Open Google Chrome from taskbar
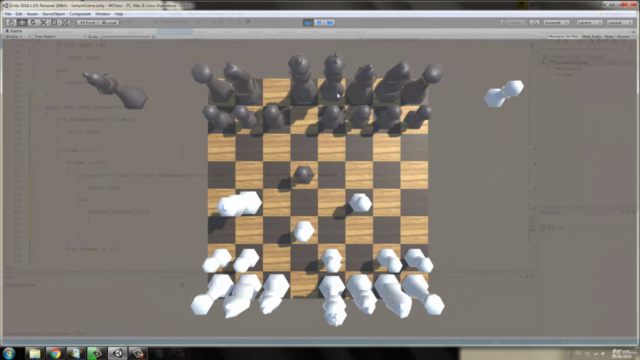This screenshot has height=360, width=640. point(56,353)
